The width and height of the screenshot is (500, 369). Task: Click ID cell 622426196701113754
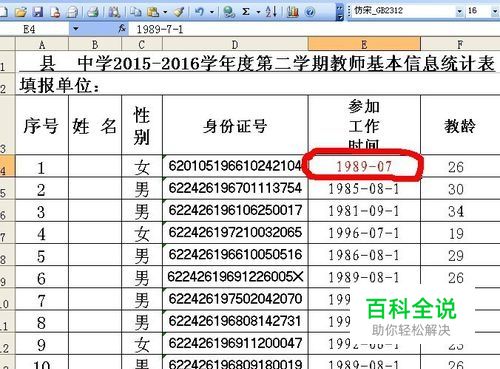click(235, 188)
